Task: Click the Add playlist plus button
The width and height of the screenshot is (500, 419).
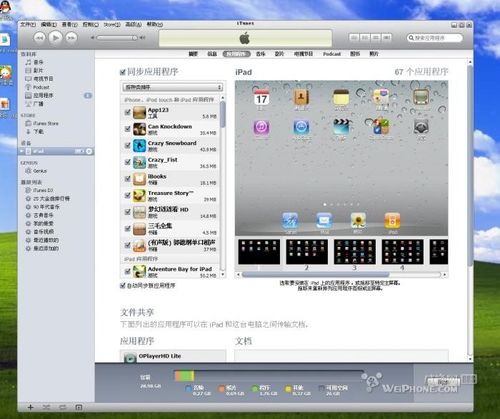Action: 30,407
